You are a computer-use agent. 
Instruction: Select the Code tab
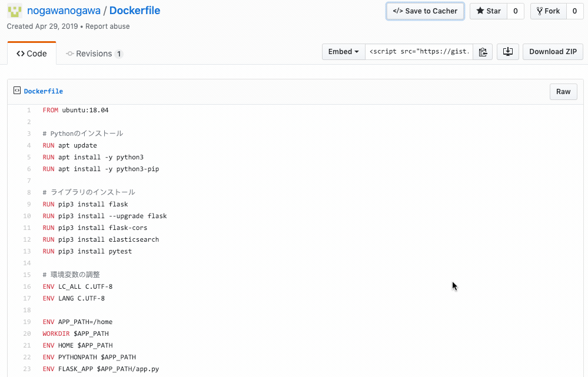[x=32, y=54]
